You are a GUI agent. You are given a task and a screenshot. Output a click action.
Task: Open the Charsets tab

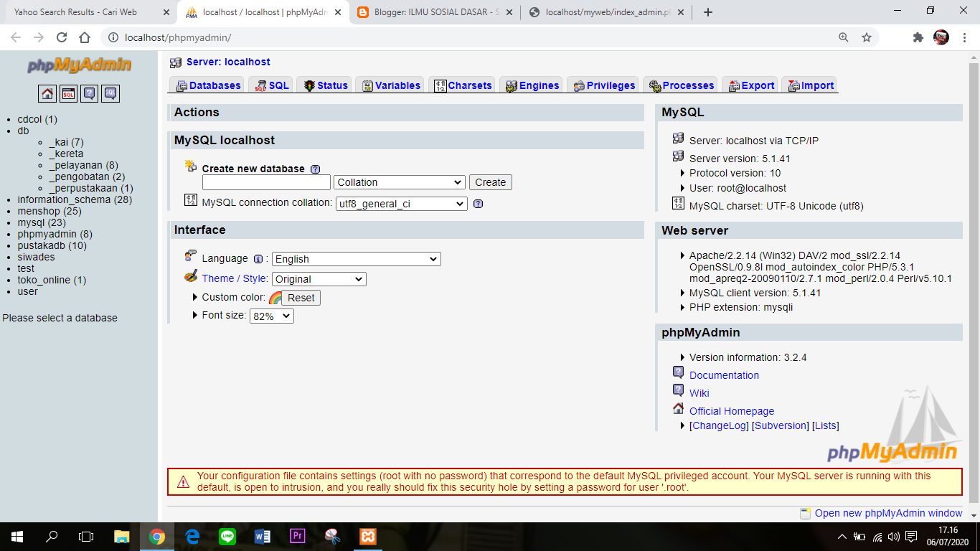point(463,85)
